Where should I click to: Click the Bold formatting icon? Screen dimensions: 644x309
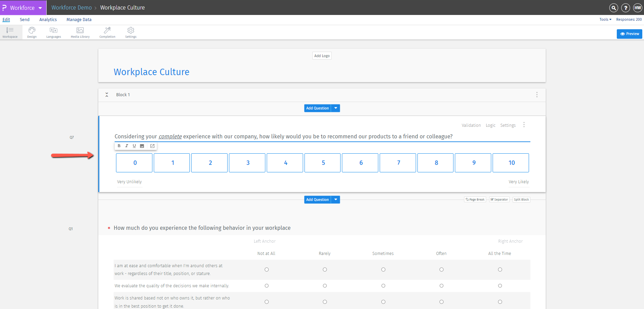click(119, 146)
